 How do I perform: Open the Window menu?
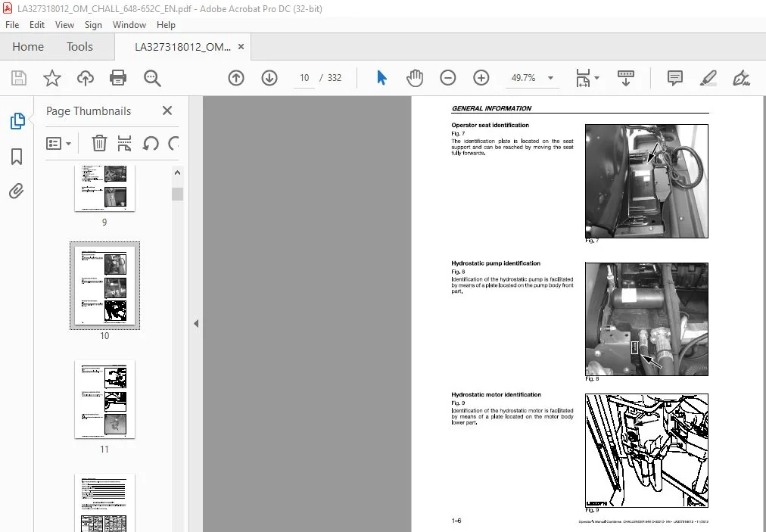click(x=129, y=25)
